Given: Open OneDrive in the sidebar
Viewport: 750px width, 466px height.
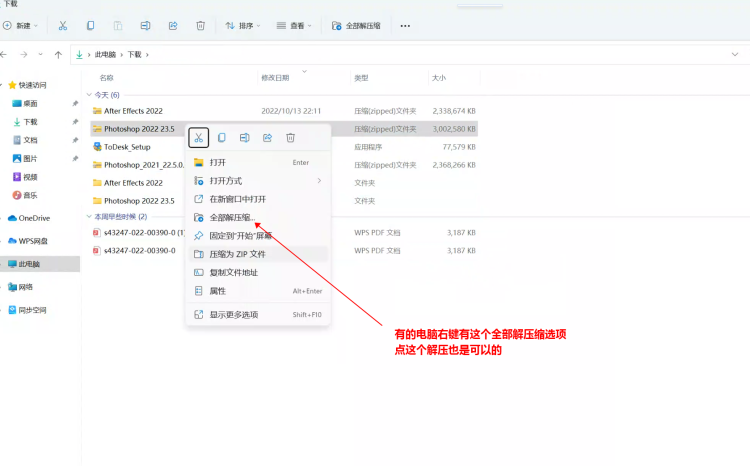Looking at the screenshot, I should (x=33, y=217).
